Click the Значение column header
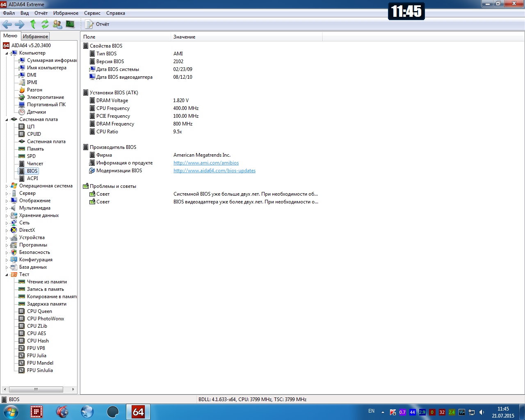 [x=247, y=37]
